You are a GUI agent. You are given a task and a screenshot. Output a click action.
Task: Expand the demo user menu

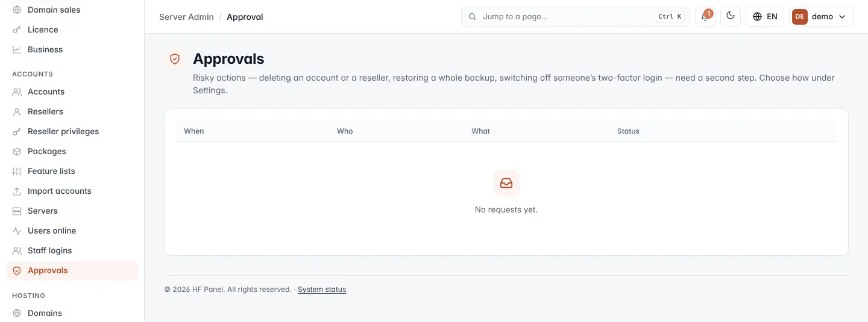tap(821, 17)
